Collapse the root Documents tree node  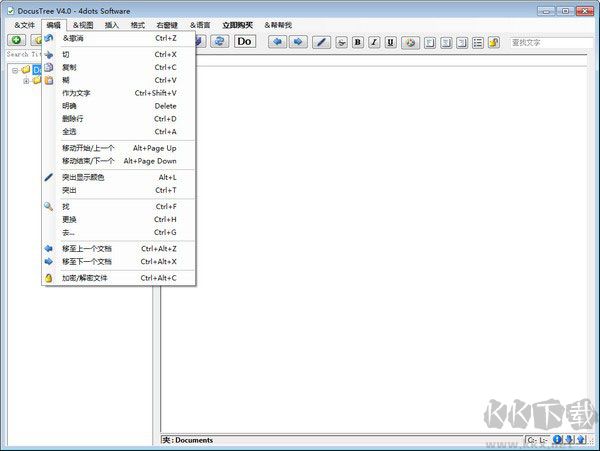coord(15,70)
